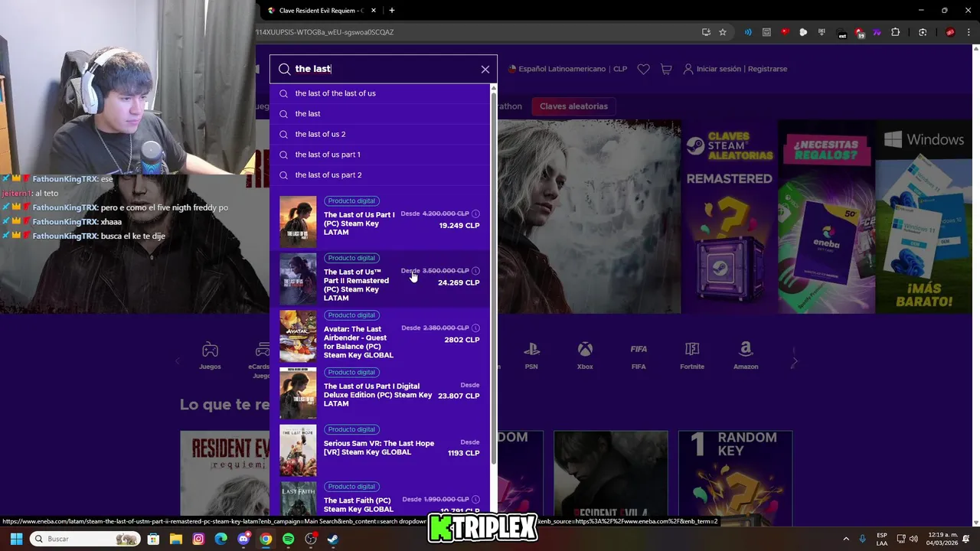
Task: Click the page vertical scrollbar
Action: (975, 283)
